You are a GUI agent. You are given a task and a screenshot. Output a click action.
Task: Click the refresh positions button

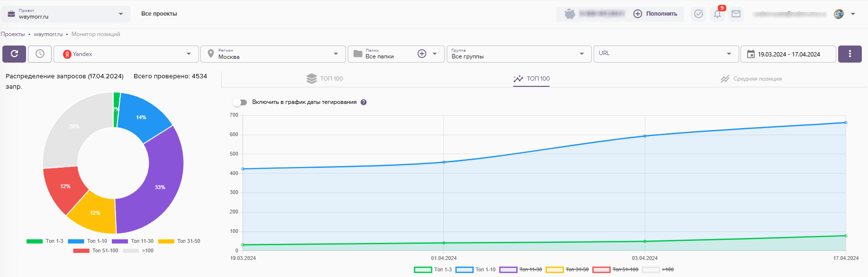click(14, 54)
